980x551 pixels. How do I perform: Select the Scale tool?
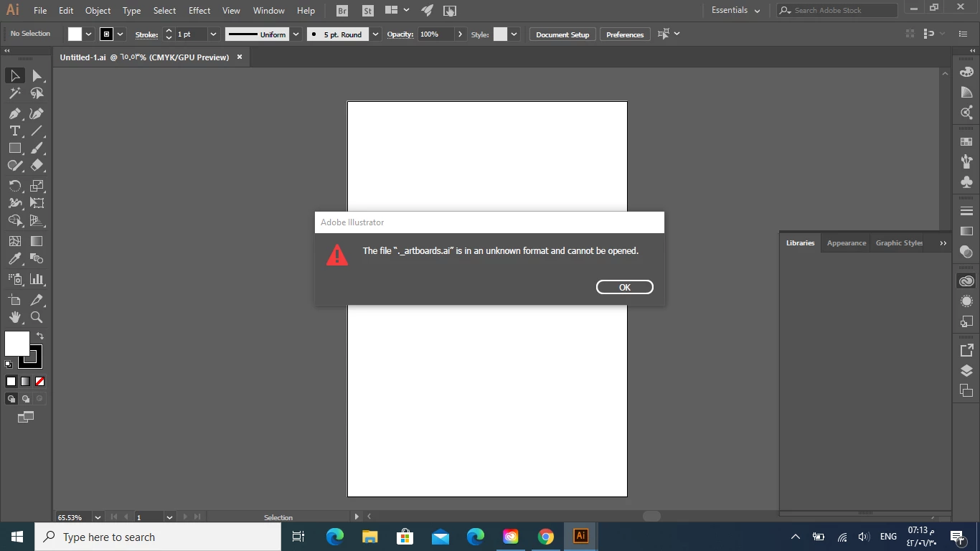tap(37, 186)
